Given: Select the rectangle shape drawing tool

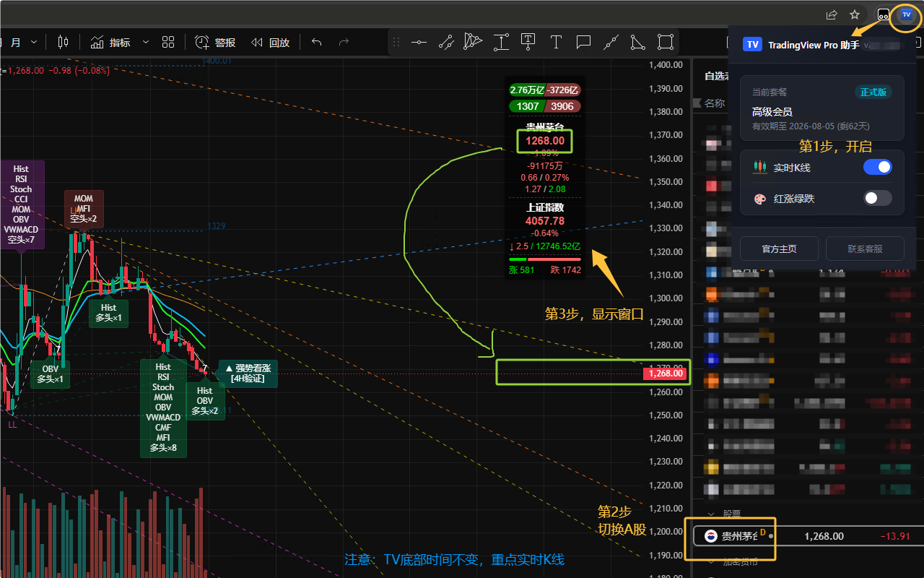Looking at the screenshot, I should pyautogui.click(x=666, y=42).
